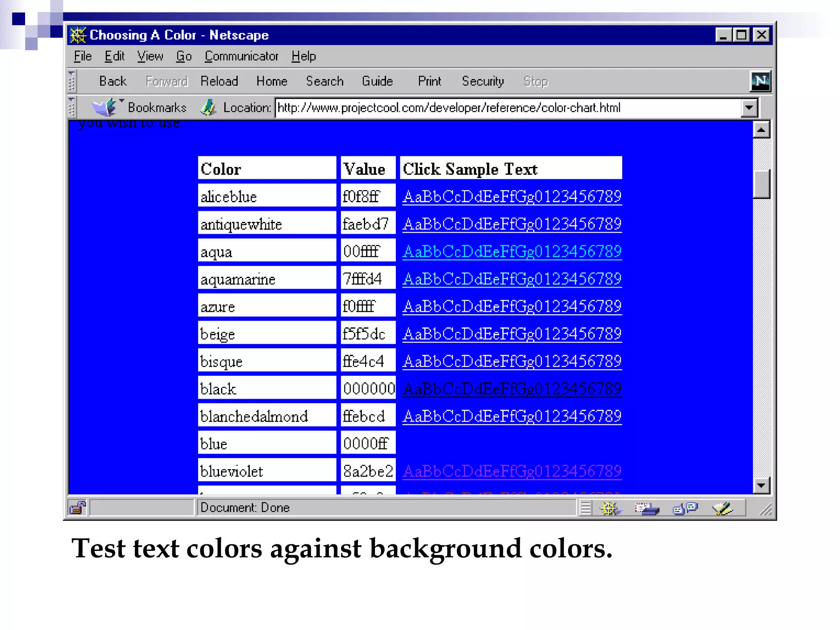Click the Guide toolbar button

tap(377, 81)
